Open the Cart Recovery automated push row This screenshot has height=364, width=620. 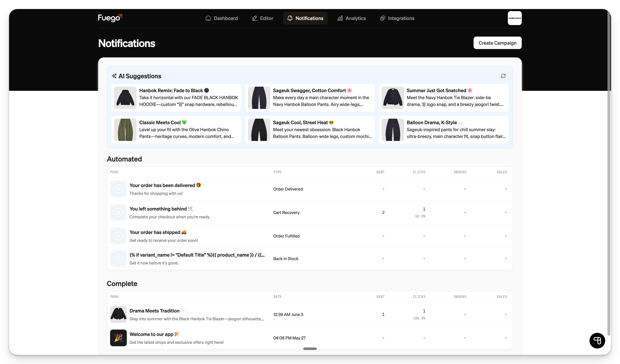pyautogui.click(x=310, y=212)
